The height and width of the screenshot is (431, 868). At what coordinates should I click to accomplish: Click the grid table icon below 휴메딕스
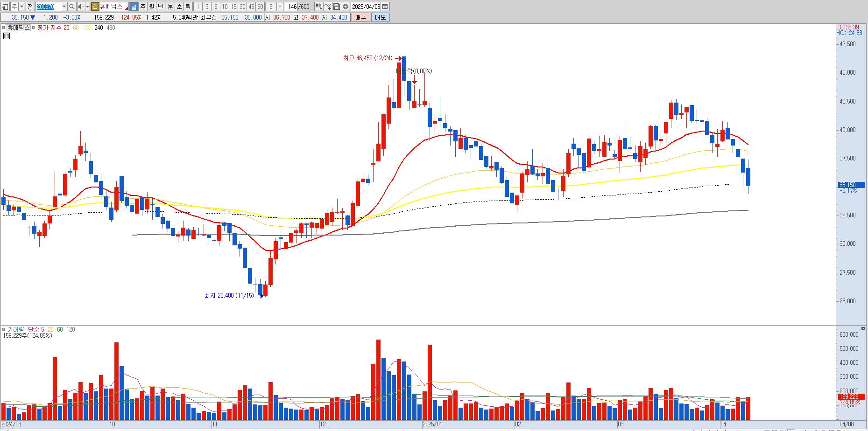[x=7, y=36]
